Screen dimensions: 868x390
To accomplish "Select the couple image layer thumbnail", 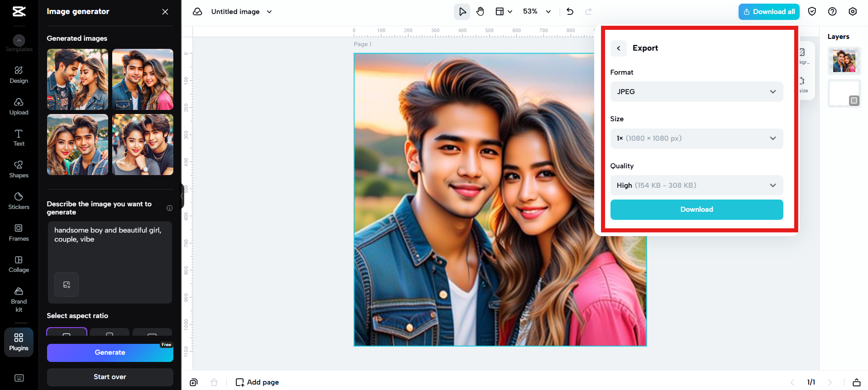I will pos(844,61).
